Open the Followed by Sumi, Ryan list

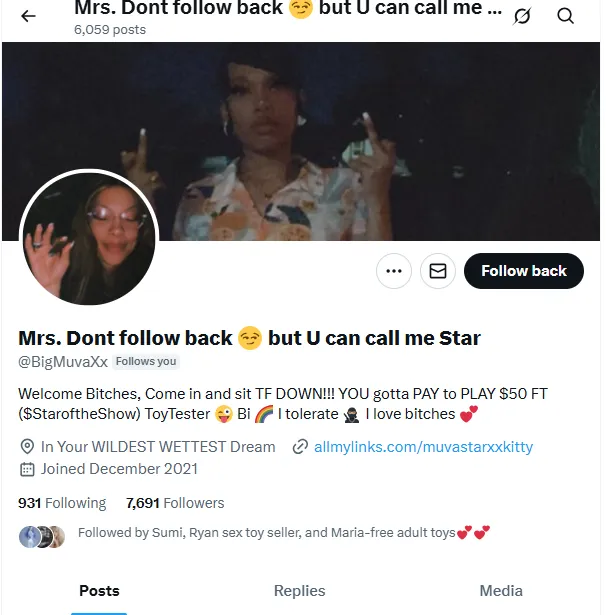pyautogui.click(x=284, y=533)
